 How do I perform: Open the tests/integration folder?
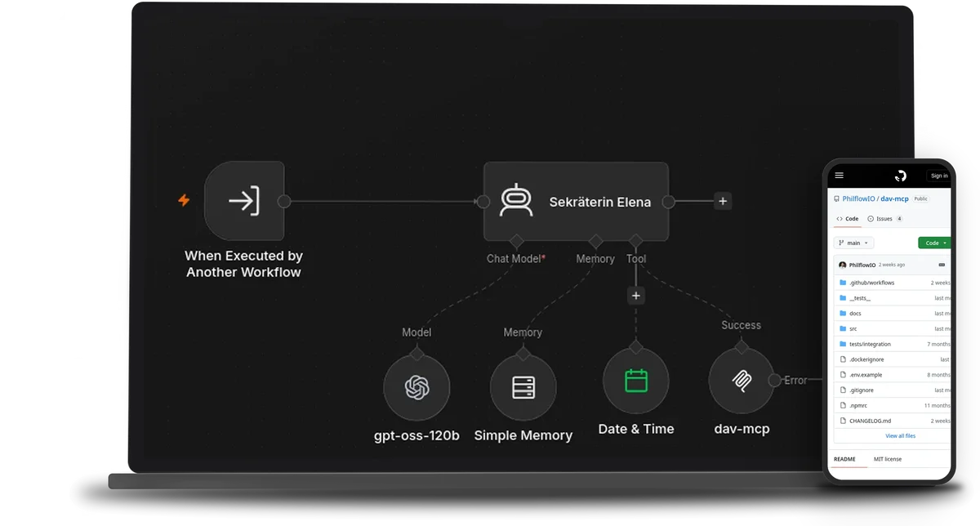pos(870,344)
